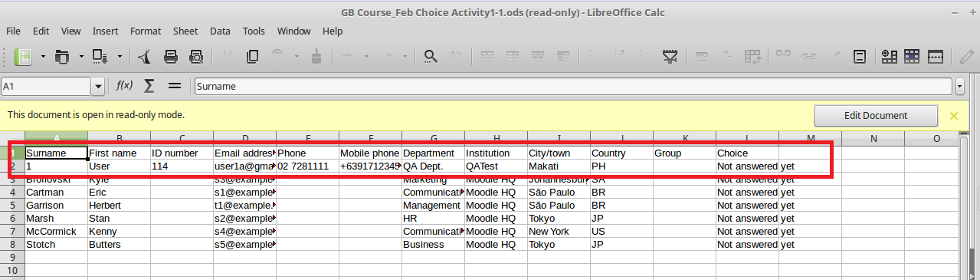Image resolution: width=980 pixels, height=280 pixels.
Task: Expand the formula bar arrow
Action: pyautogui.click(x=960, y=87)
